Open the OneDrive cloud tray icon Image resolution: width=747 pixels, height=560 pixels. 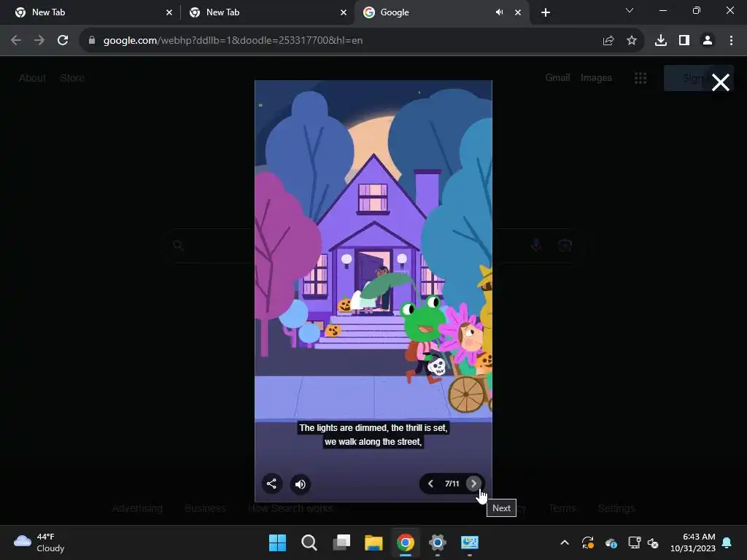611,542
